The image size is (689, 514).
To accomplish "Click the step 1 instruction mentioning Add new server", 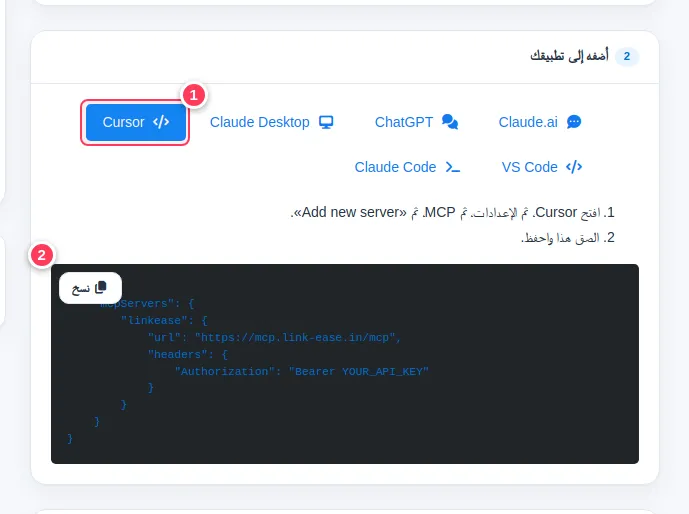I will point(452,213).
